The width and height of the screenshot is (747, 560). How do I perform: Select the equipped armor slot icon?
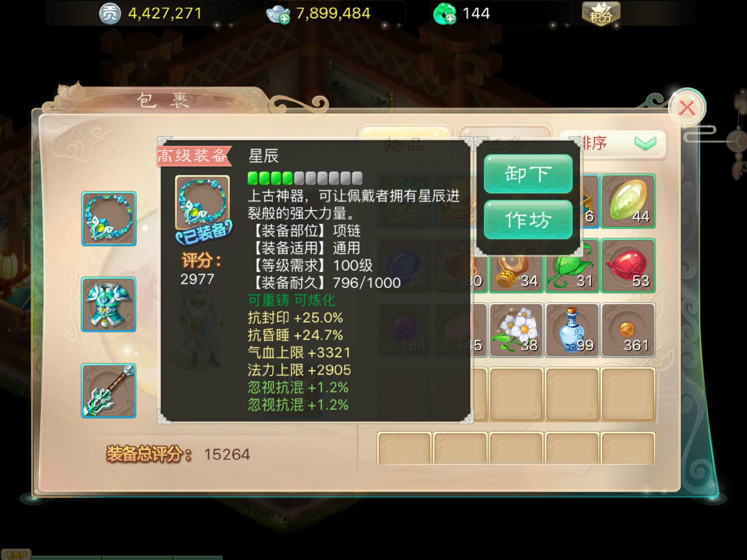click(x=109, y=304)
